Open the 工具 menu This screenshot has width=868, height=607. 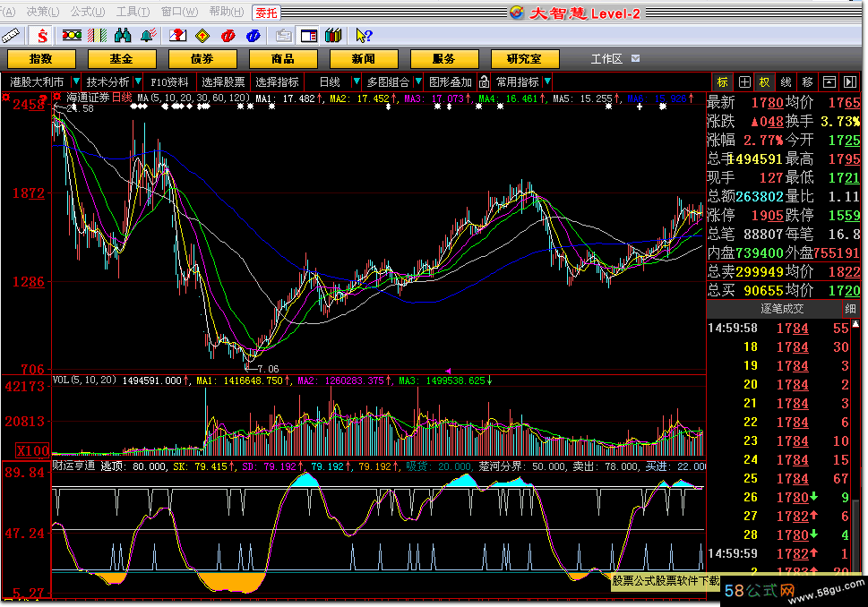(x=133, y=12)
